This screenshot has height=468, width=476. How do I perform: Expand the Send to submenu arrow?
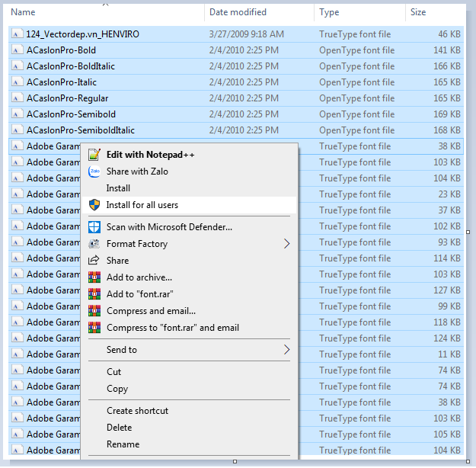pos(287,350)
